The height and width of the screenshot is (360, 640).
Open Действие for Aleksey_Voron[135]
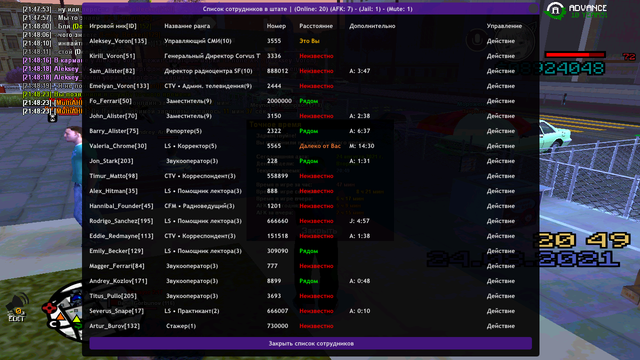click(500, 41)
